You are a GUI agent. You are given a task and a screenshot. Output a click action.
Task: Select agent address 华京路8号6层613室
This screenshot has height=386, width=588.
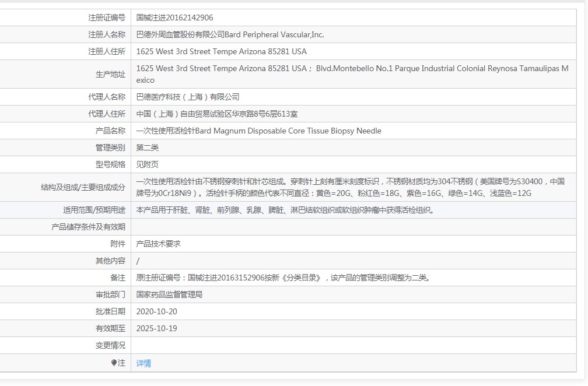(x=217, y=114)
